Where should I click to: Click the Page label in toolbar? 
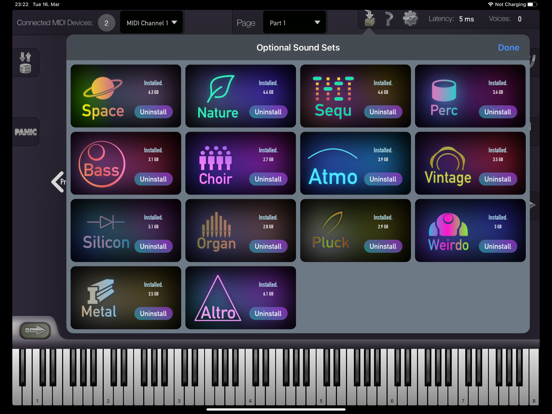click(246, 23)
